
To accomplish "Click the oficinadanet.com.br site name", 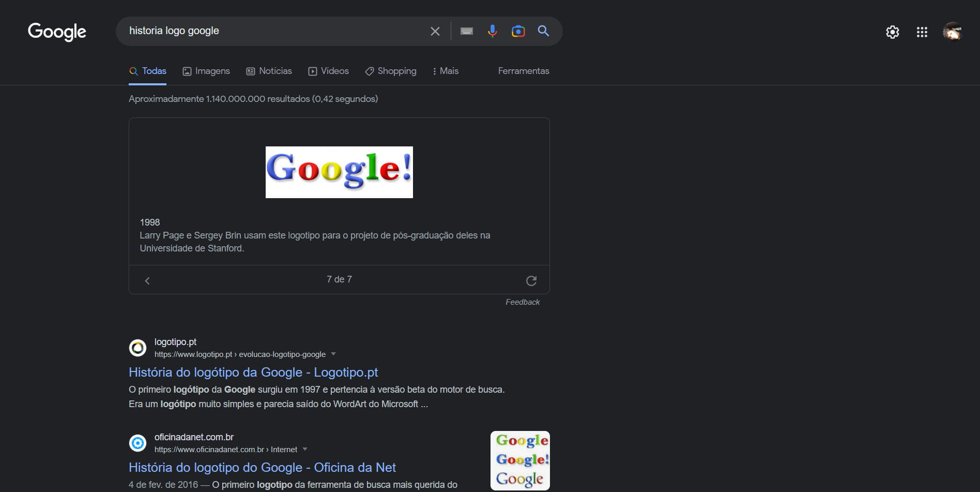I will (194, 437).
